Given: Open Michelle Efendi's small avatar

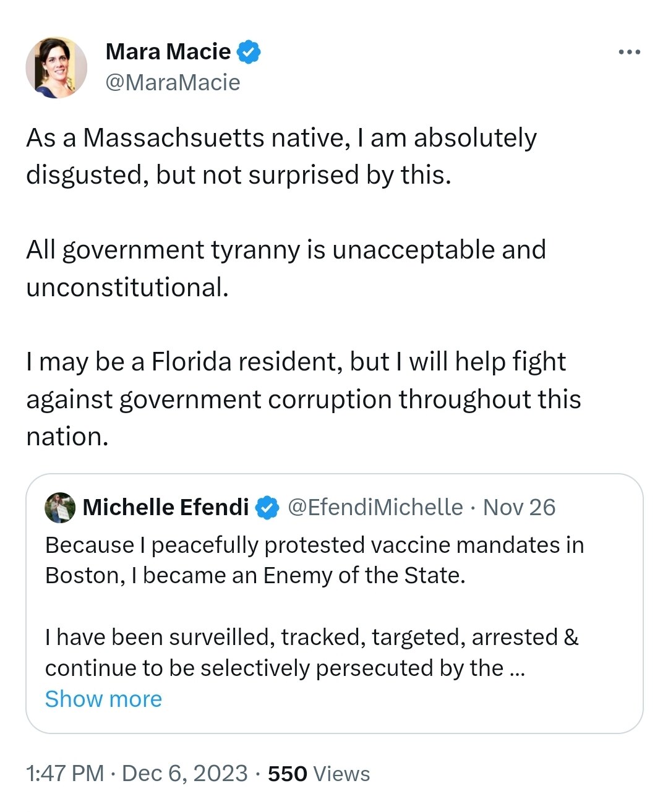Looking at the screenshot, I should (x=60, y=508).
